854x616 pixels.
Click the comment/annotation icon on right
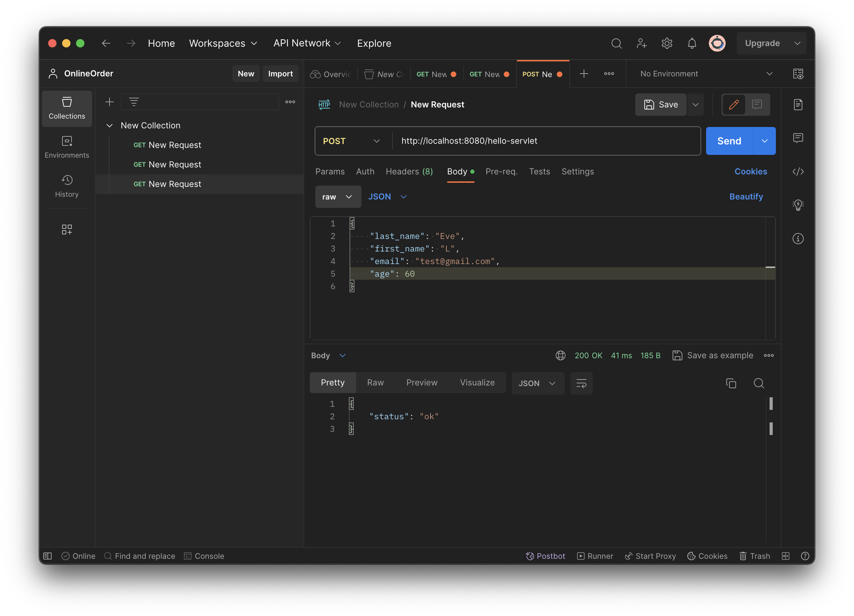coord(798,138)
